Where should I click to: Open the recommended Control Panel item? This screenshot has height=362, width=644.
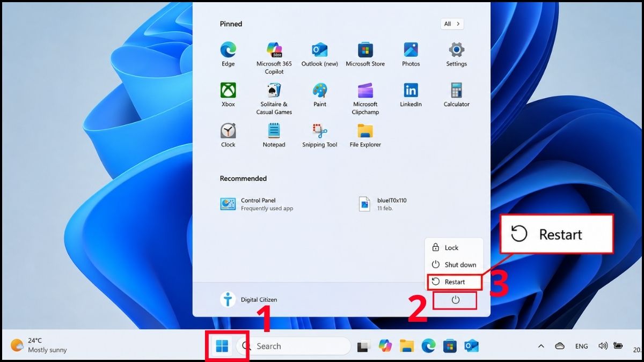point(257,204)
